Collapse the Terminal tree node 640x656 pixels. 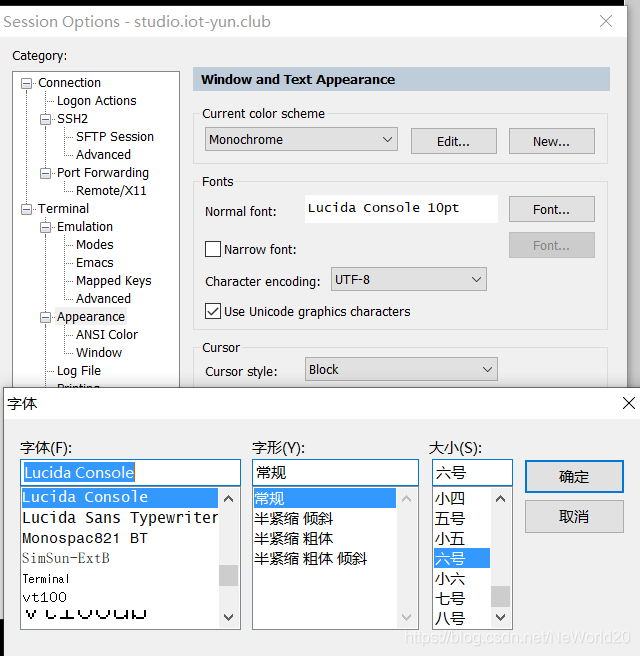click(x=26, y=209)
